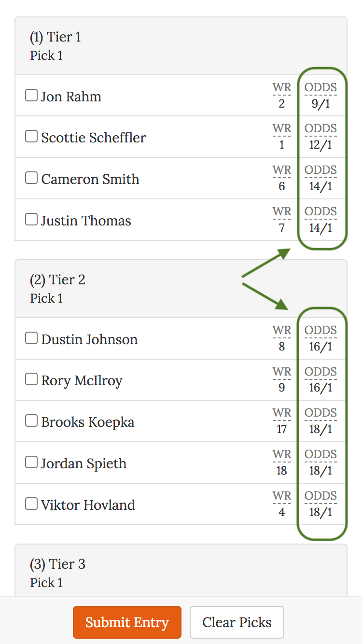Select Rory McIlroy's checkbox
This screenshot has height=644, width=362.
(31, 380)
